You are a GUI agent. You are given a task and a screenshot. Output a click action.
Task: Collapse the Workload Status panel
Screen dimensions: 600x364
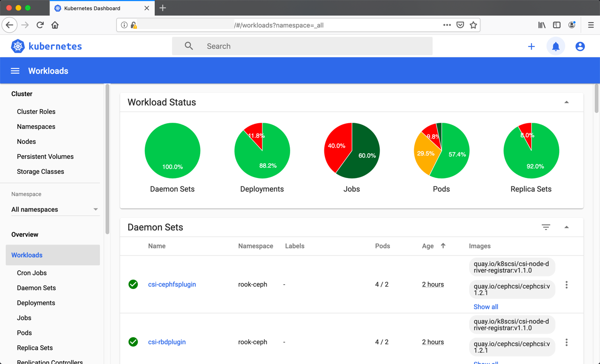566,102
